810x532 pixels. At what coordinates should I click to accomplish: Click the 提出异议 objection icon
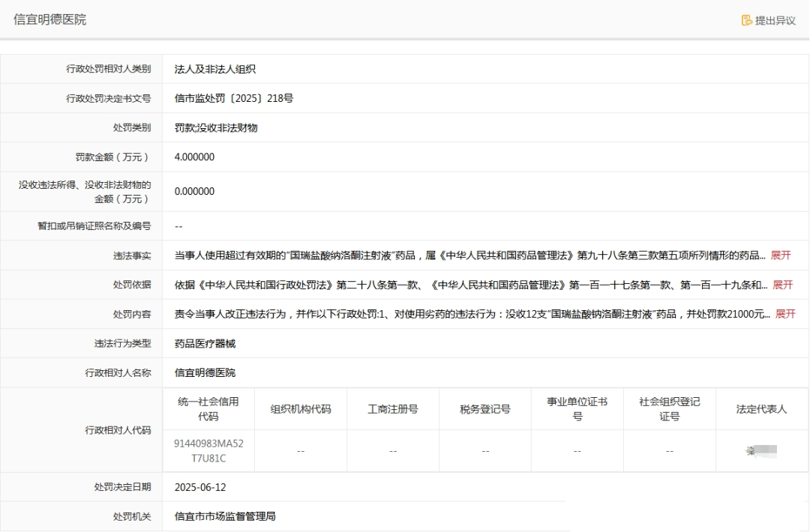[x=746, y=20]
